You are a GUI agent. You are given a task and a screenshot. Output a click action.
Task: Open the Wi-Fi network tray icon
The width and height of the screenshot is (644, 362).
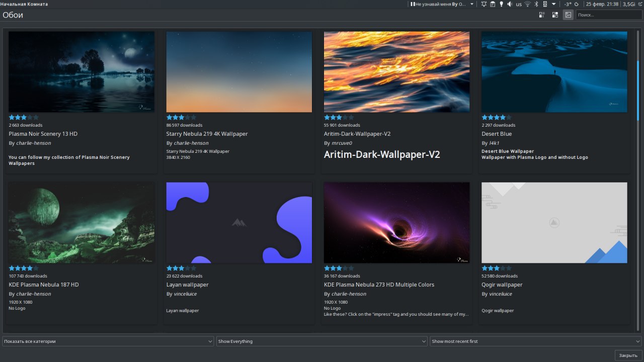pos(528,4)
